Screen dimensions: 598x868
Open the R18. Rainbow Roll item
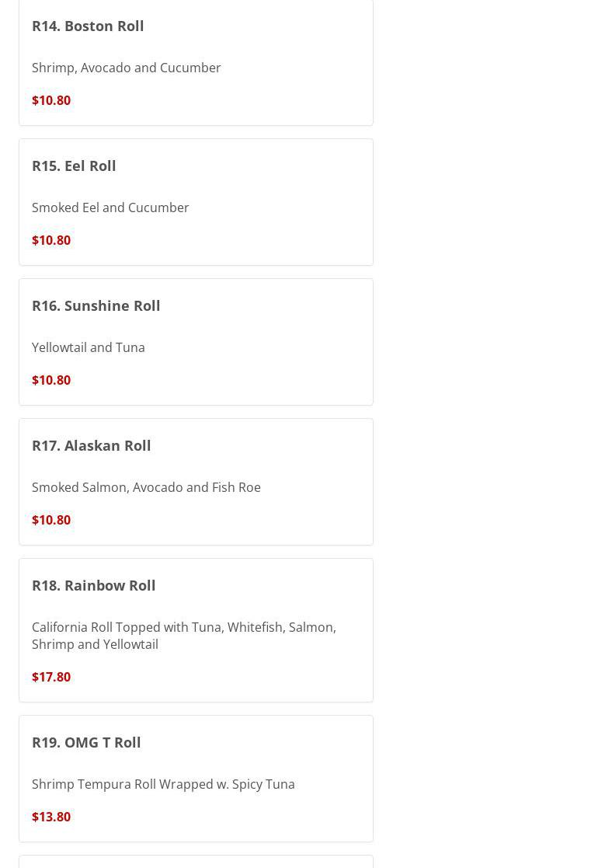point(93,585)
